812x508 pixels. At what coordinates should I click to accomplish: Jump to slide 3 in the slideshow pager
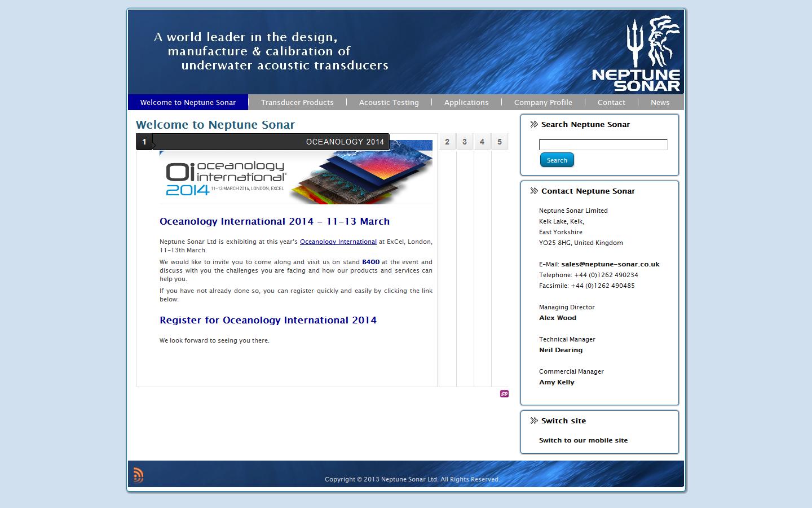[464, 142]
